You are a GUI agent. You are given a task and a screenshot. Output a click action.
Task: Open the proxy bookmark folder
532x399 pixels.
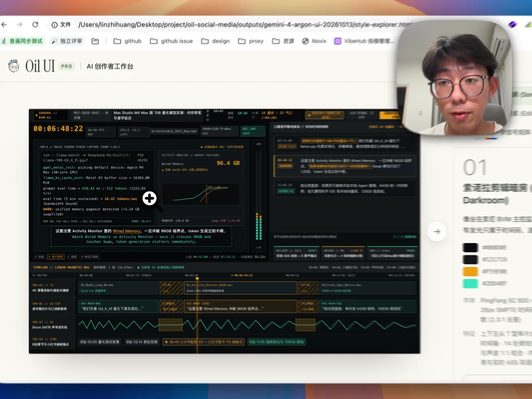tap(251, 41)
